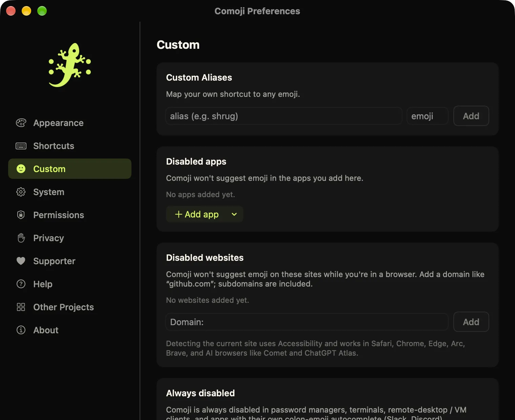Click the Help question mark icon
Image resolution: width=515 pixels, height=420 pixels.
tap(21, 284)
